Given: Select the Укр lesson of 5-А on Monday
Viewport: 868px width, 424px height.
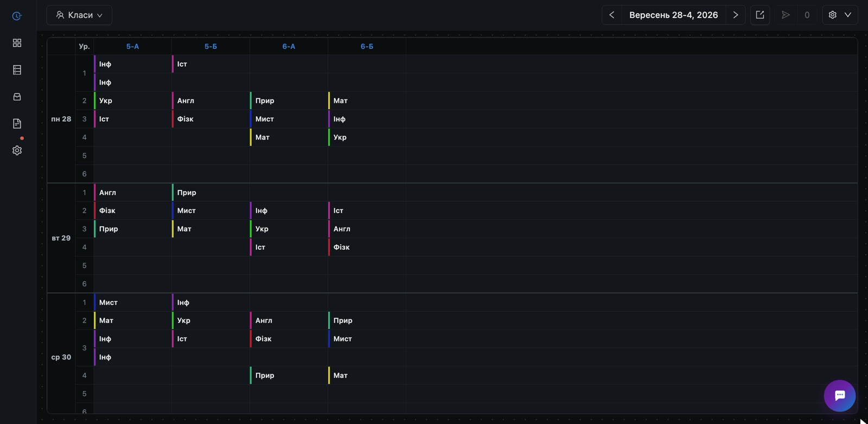Looking at the screenshot, I should [133, 101].
